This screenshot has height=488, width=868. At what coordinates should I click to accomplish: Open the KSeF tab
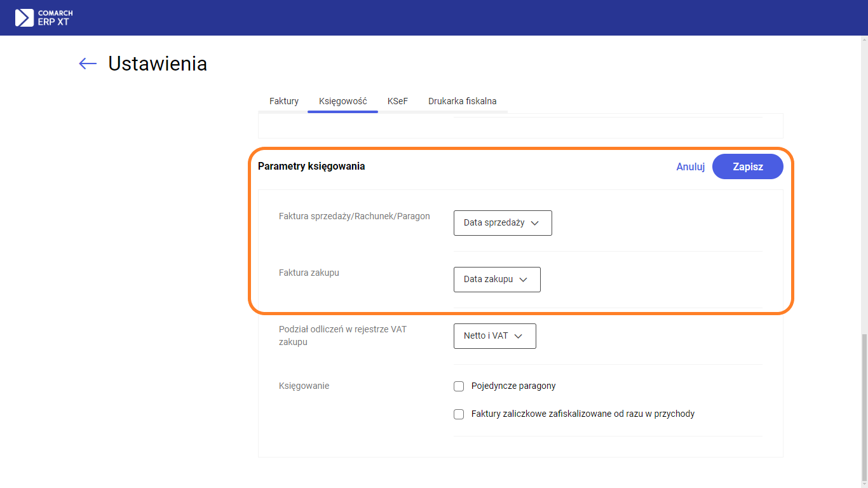pyautogui.click(x=398, y=101)
